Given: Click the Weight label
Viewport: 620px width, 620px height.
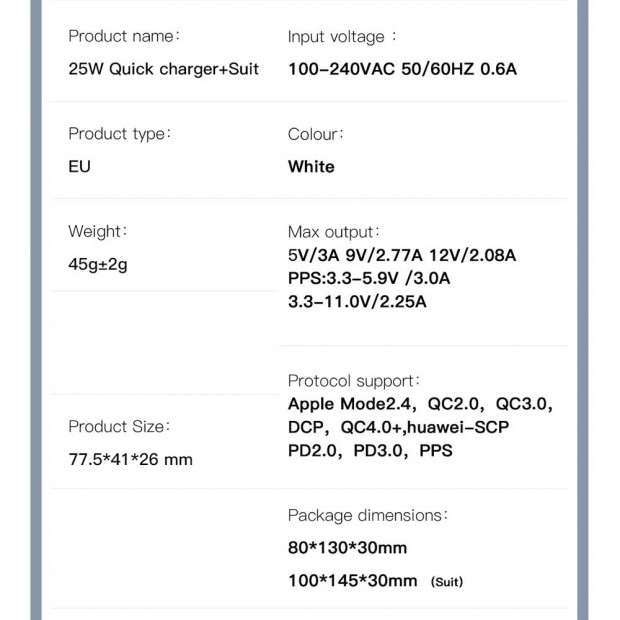Looking at the screenshot, I should 98,232.
